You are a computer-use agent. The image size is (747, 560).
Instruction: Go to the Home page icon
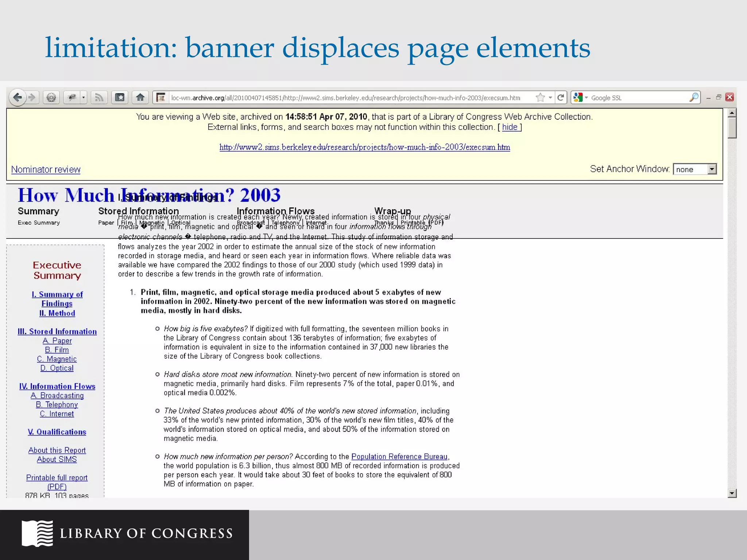point(140,97)
